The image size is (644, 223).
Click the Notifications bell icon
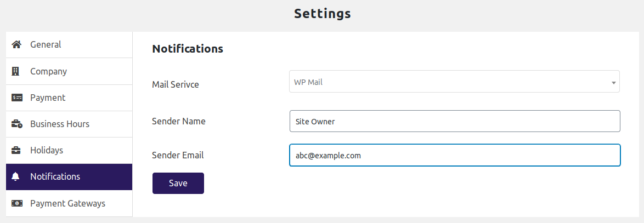(x=16, y=176)
